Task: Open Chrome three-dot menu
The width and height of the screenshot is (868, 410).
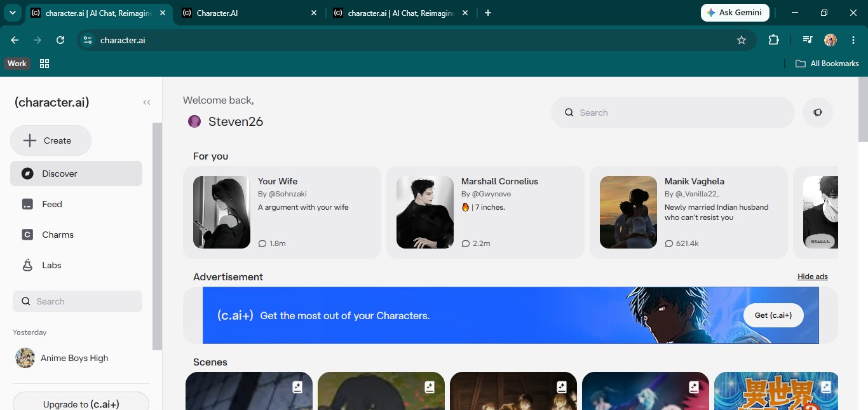Action: [853, 40]
